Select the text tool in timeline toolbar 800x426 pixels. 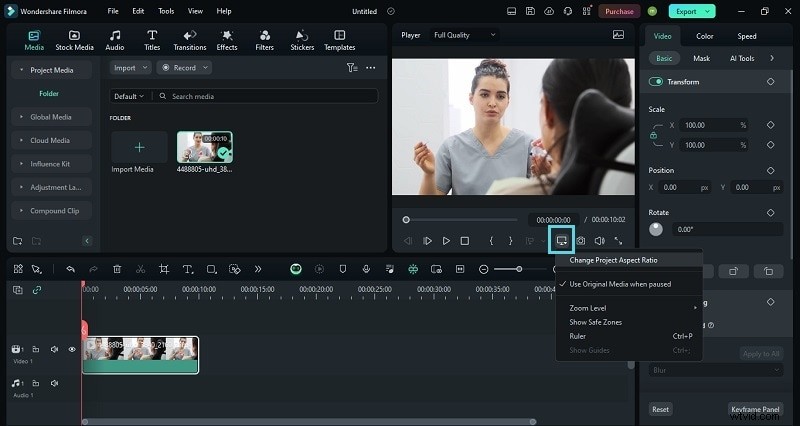click(188, 269)
